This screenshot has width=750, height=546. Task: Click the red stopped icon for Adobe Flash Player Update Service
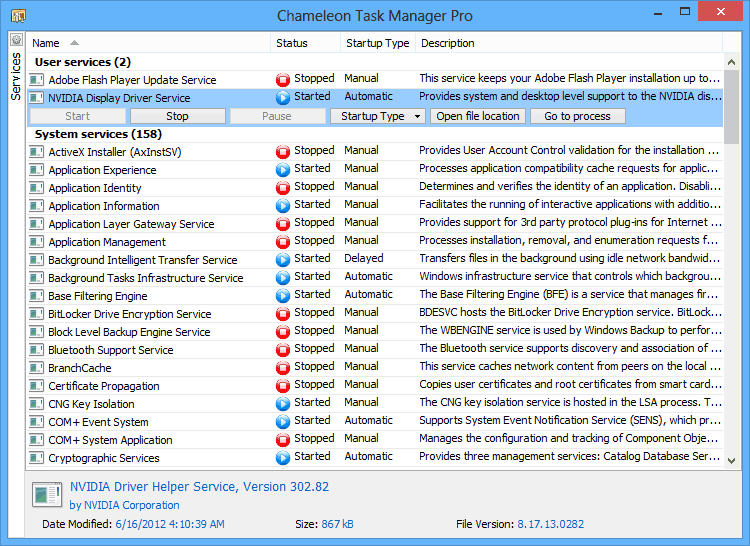point(282,79)
